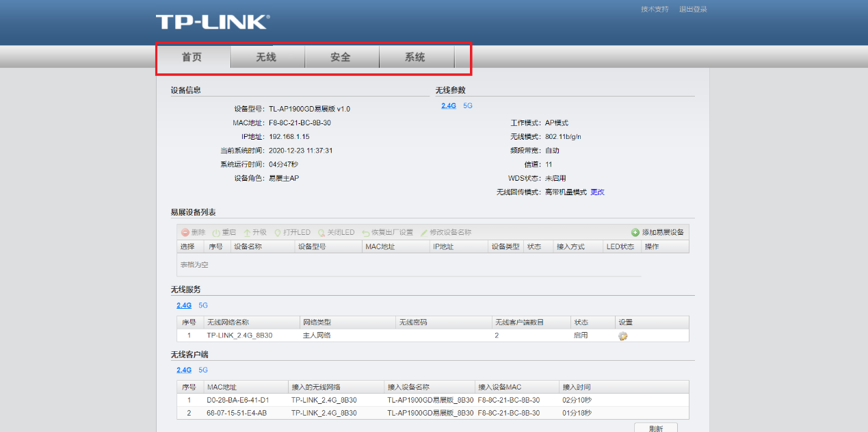Click the 修改设备名称 pencil icon
Screen dimensions: 868x432
click(x=424, y=233)
